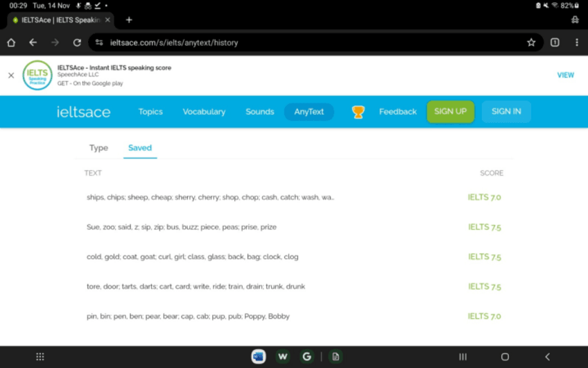Viewport: 588px width, 368px height.
Task: Open Chrome three-dot overflow menu
Action: click(x=576, y=42)
